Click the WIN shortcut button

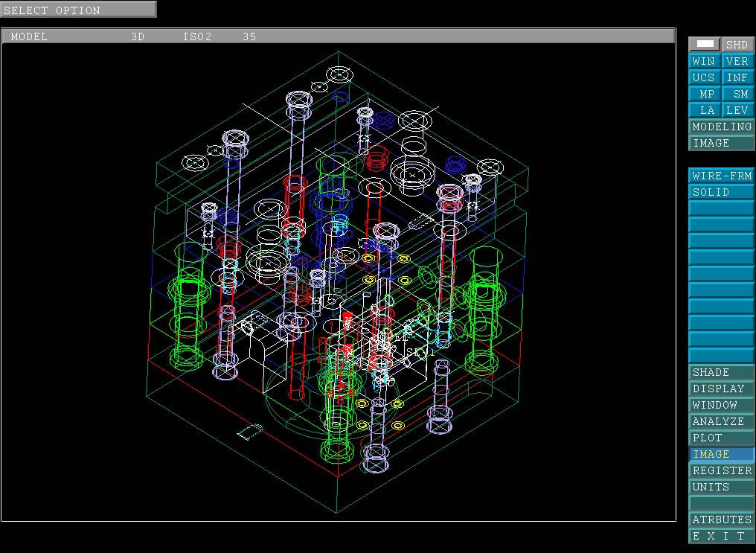tap(704, 61)
